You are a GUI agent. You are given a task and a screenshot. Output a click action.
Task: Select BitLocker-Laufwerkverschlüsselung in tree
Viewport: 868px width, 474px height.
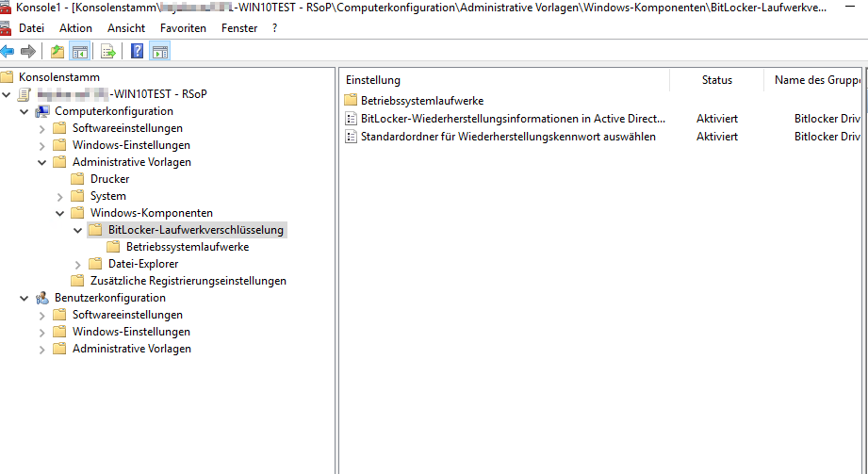[196, 230]
